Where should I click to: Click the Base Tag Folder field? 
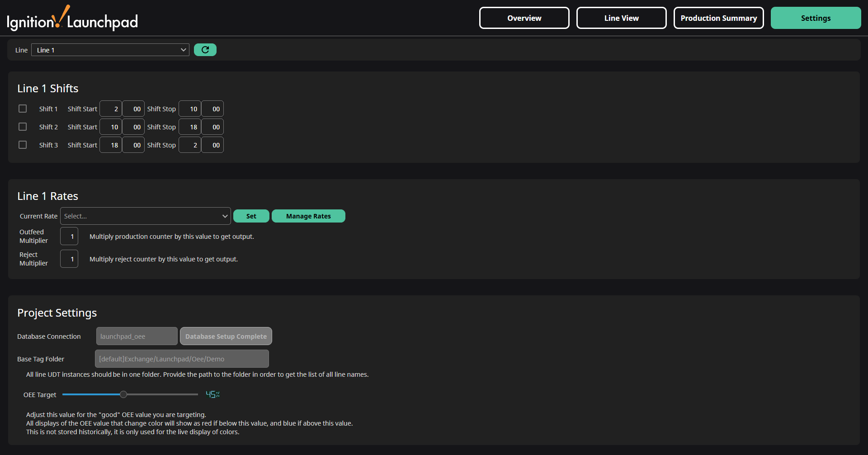pos(182,359)
